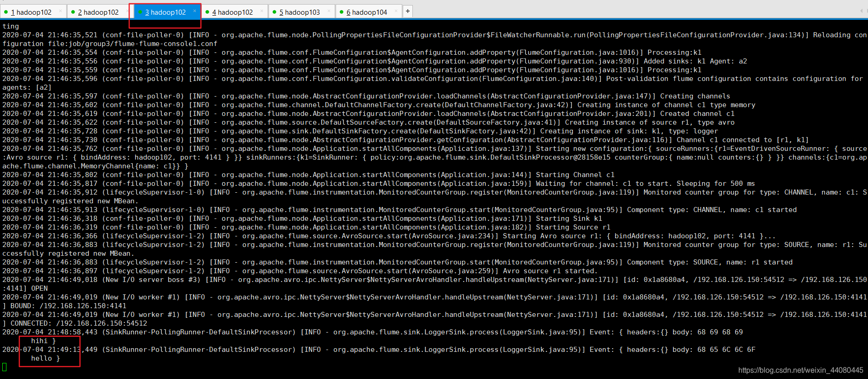Close the 2 hadoop102 tab
This screenshot has width=868, height=379.
(x=127, y=11)
